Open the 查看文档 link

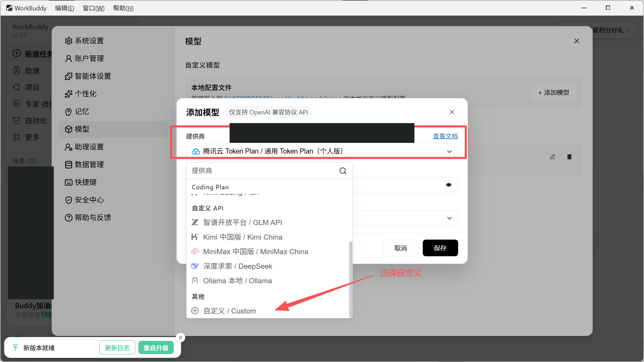[445, 136]
